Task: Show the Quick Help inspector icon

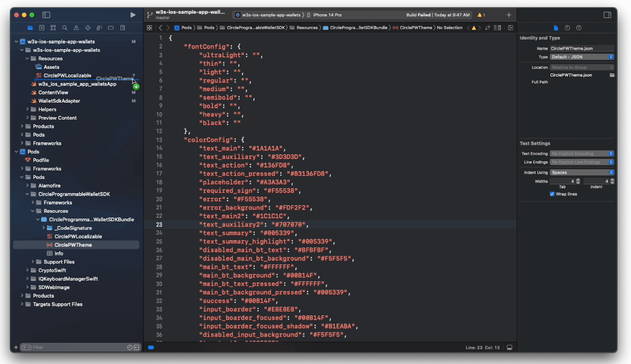Action: pyautogui.click(x=579, y=28)
